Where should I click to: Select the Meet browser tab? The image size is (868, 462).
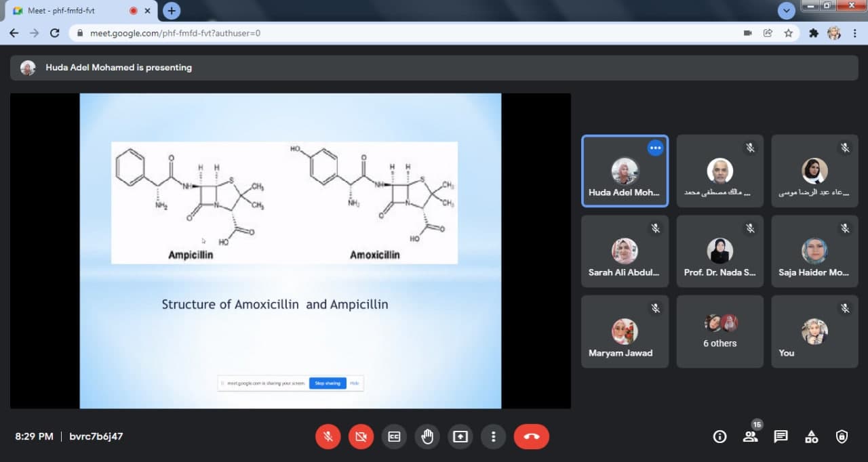pyautogui.click(x=75, y=11)
